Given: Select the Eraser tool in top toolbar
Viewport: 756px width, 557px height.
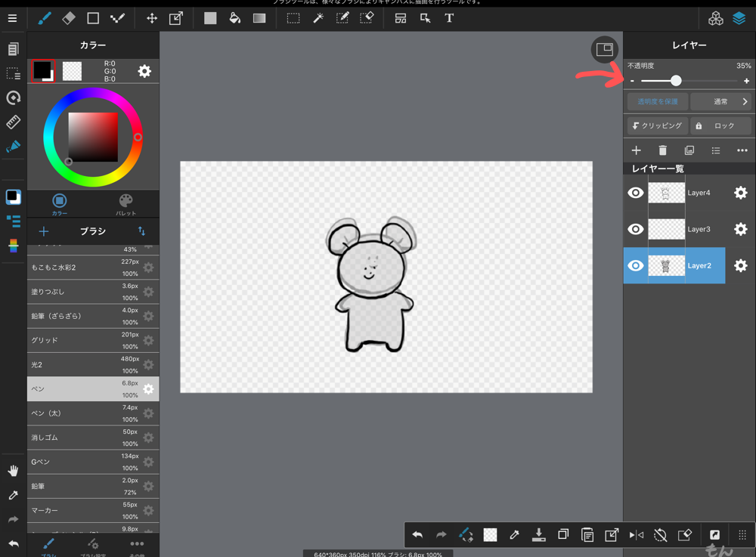Looking at the screenshot, I should click(69, 18).
